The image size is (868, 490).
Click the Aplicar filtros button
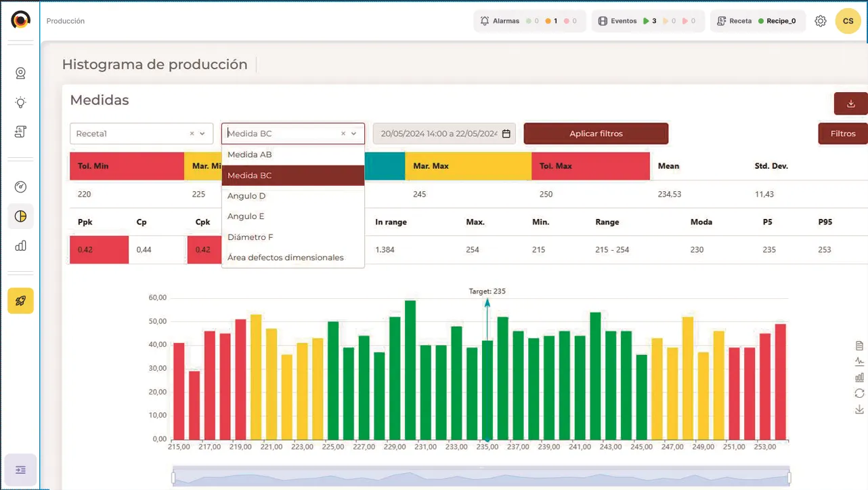[x=596, y=134]
